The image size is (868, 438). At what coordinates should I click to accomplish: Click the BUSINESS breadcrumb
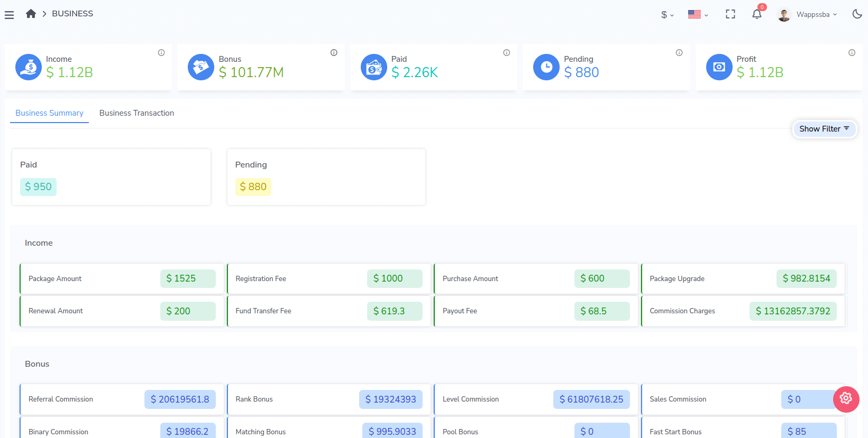point(72,14)
